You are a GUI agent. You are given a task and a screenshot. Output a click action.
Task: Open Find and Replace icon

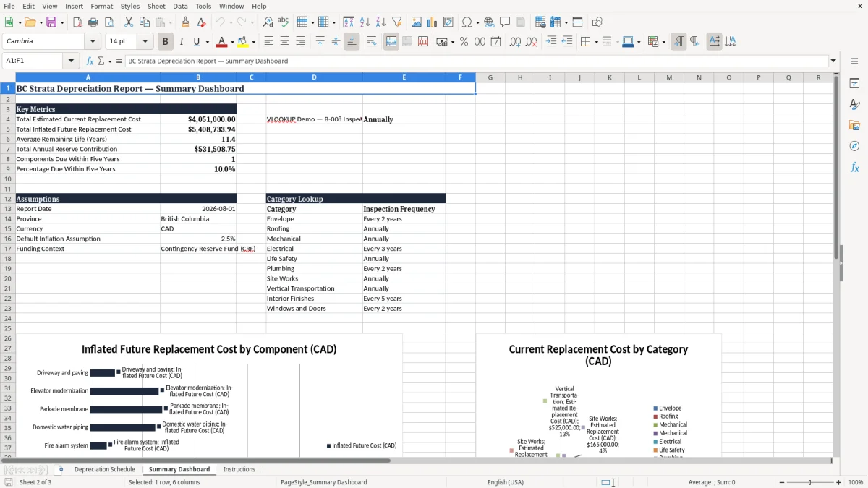click(268, 22)
